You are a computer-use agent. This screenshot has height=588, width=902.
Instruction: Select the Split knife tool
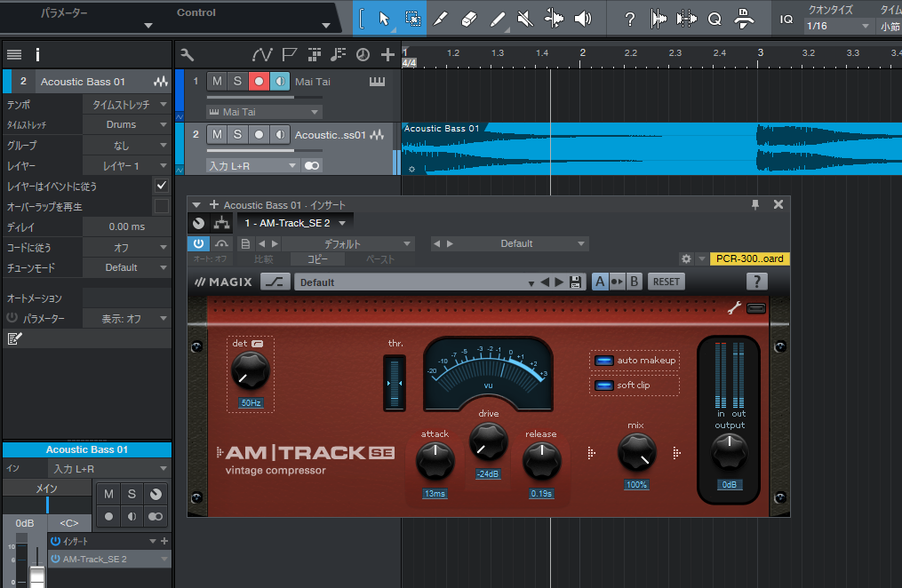[x=441, y=19]
